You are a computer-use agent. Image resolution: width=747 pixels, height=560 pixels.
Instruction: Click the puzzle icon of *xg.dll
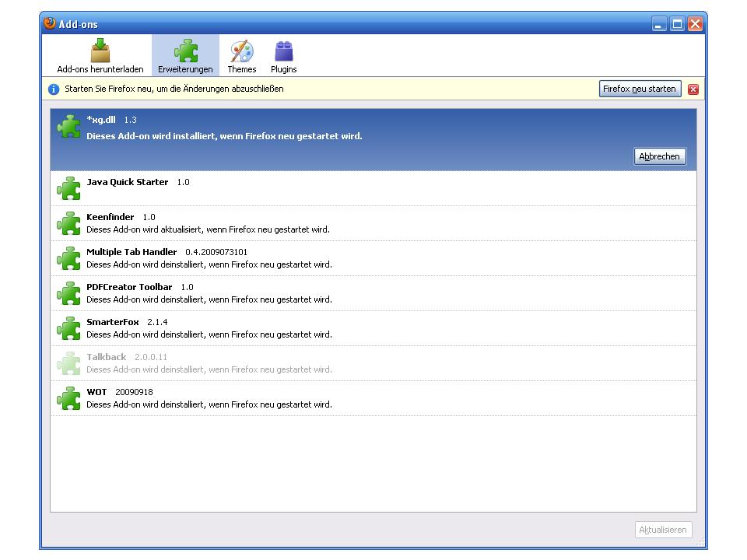click(68, 127)
